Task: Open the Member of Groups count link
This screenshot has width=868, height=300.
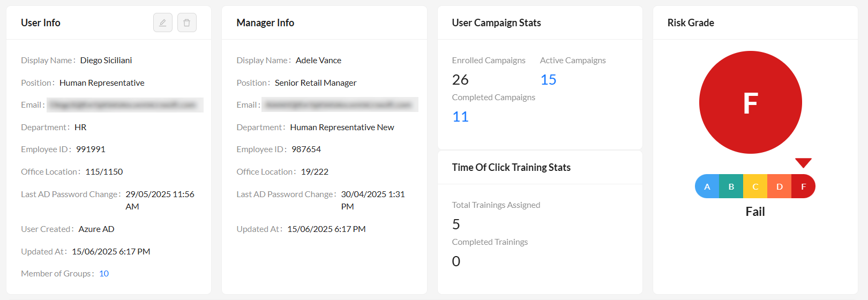Action: click(104, 273)
